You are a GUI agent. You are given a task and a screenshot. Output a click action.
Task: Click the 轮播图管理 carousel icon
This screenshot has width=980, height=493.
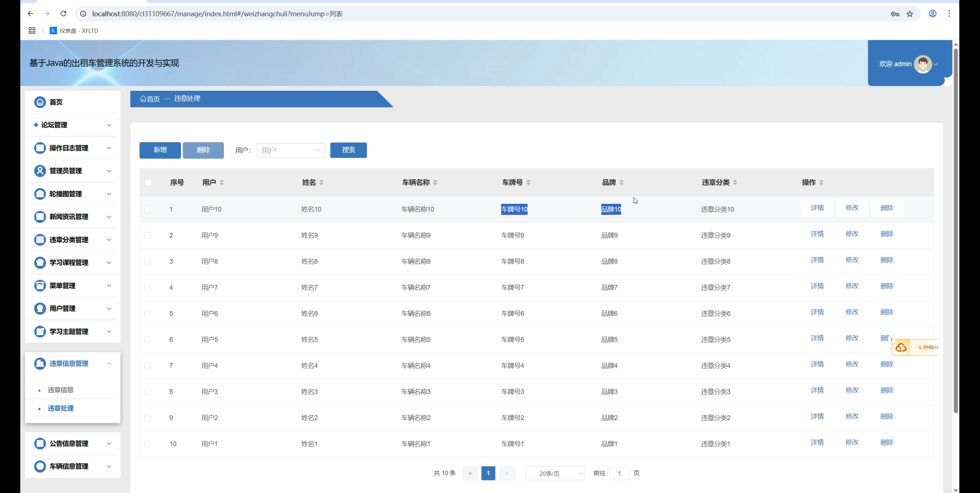pos(40,194)
